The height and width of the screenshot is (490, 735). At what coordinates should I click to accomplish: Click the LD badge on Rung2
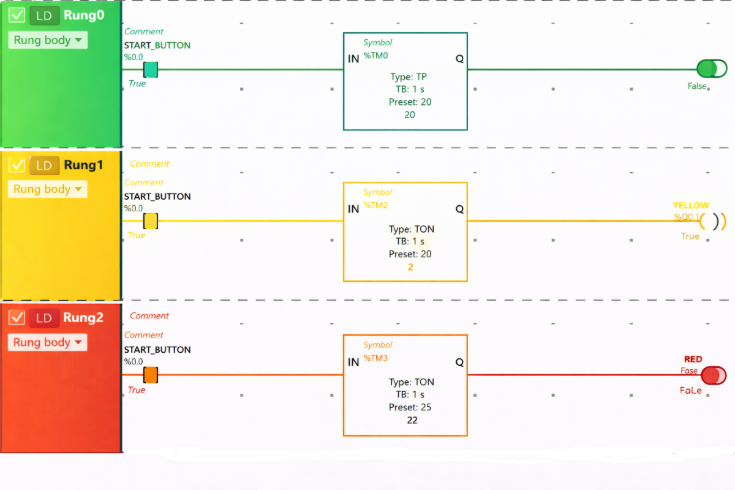pyautogui.click(x=44, y=318)
